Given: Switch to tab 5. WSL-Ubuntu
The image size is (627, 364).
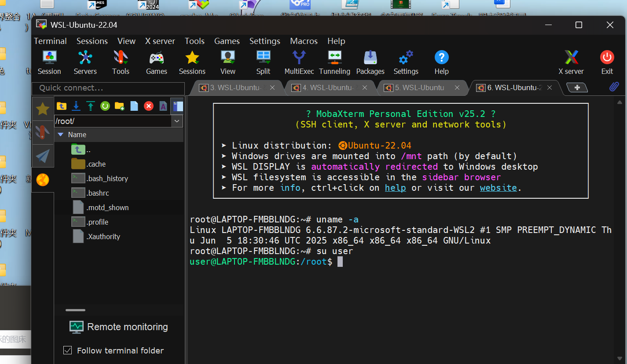Looking at the screenshot, I should [419, 87].
